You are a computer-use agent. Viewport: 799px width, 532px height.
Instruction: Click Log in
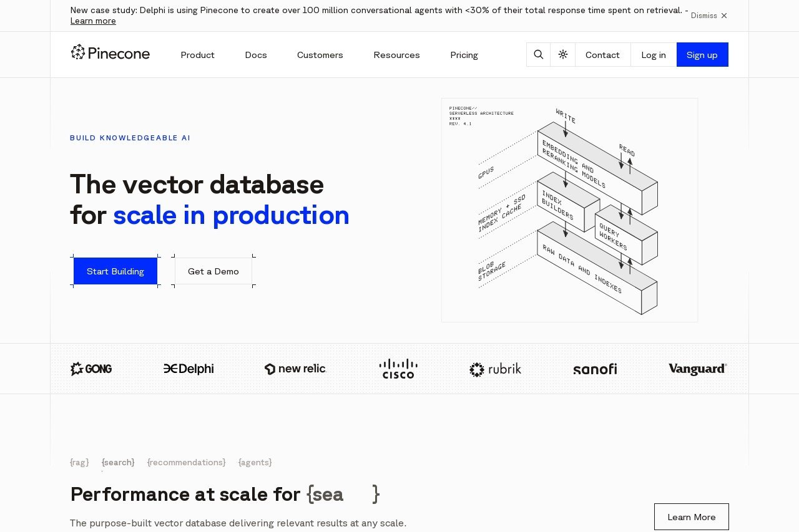[x=654, y=55]
